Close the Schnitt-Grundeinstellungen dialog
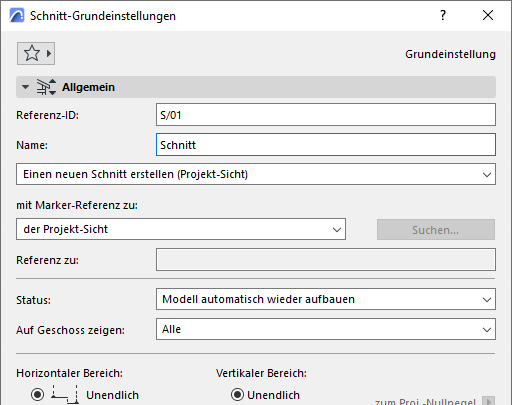Viewport: 512px width, 405px height. 488,15
